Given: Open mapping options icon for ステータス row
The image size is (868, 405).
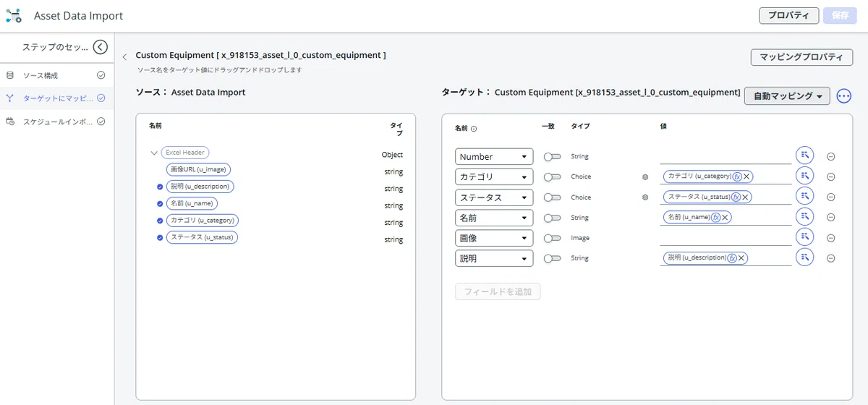Looking at the screenshot, I should pyautogui.click(x=804, y=197).
